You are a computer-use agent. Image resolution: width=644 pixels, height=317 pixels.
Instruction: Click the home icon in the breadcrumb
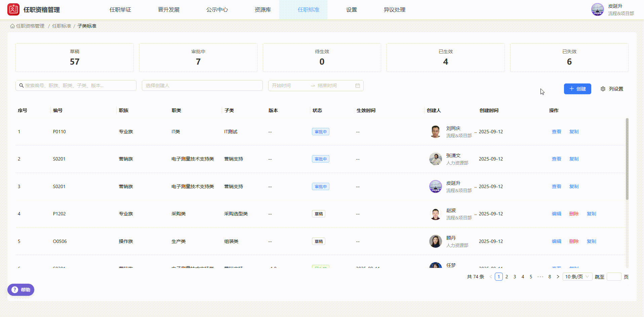(12, 26)
